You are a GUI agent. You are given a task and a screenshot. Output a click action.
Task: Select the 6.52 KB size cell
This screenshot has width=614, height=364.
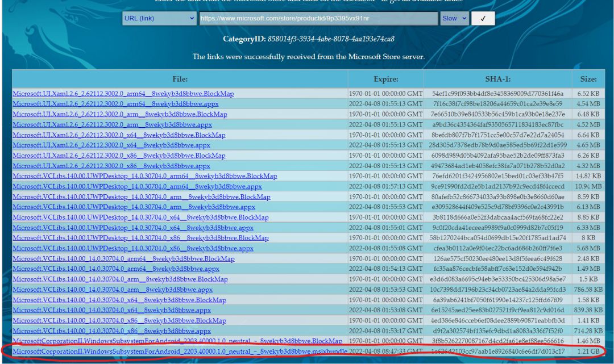click(x=588, y=94)
